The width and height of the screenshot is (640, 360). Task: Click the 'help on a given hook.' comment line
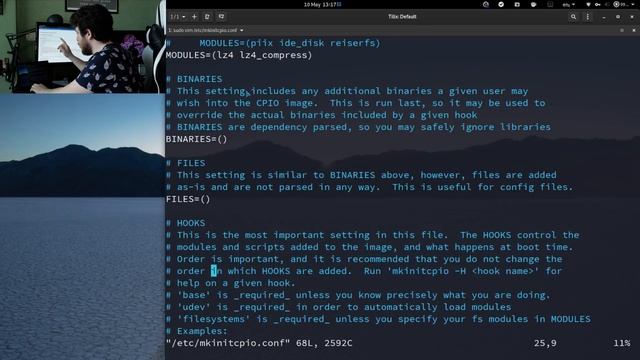(231, 283)
